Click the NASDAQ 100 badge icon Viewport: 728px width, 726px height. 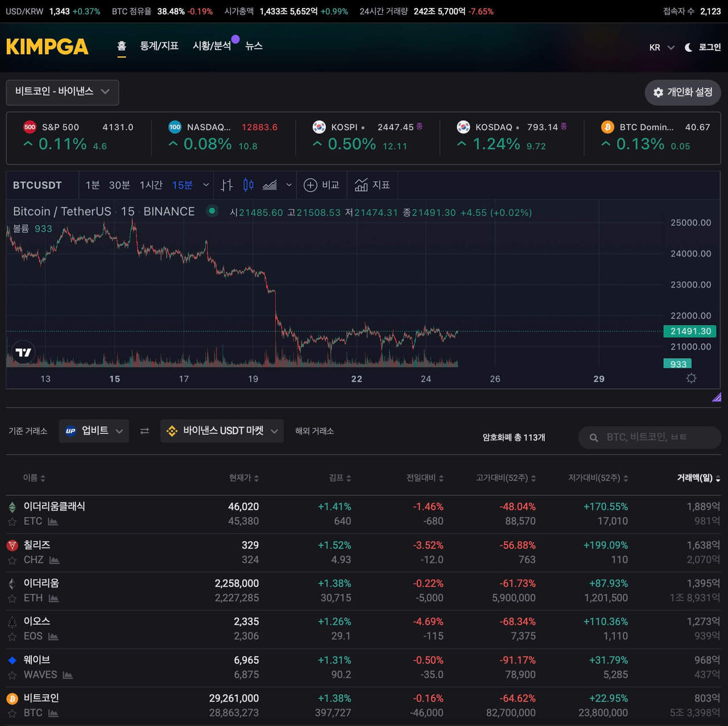pos(175,127)
